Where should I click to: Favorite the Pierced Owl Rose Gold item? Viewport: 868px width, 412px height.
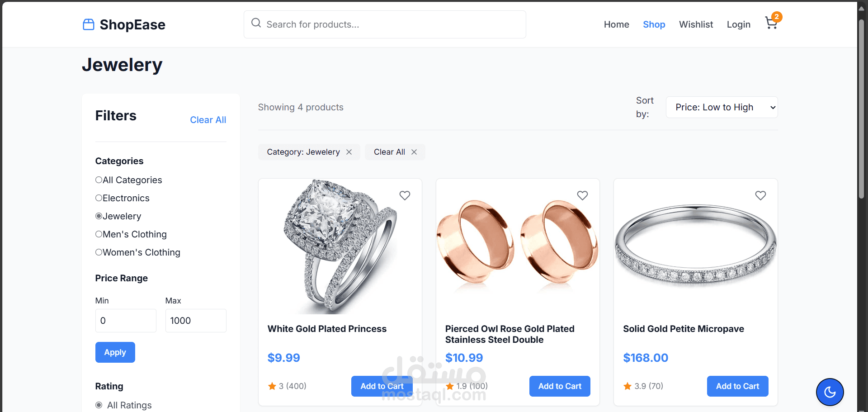click(x=582, y=195)
